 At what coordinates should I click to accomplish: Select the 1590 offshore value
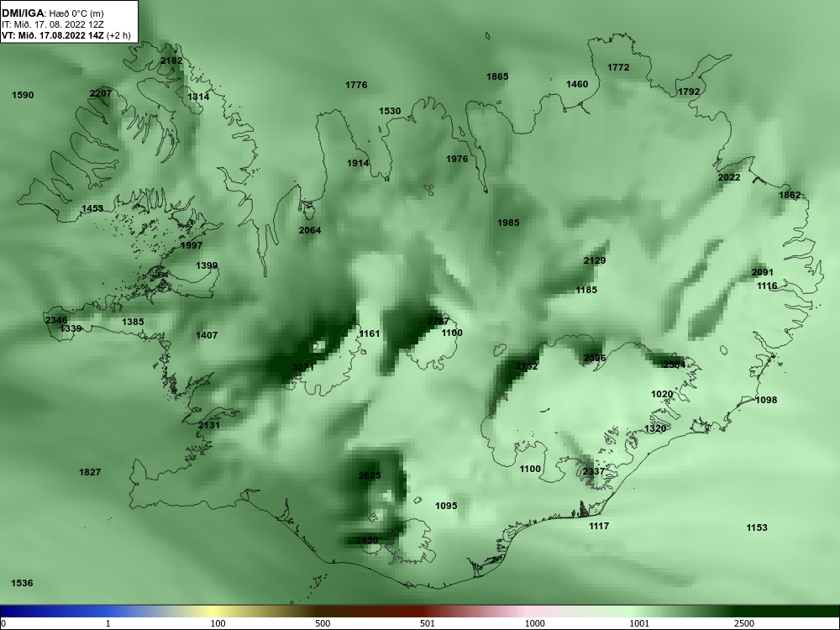click(x=23, y=95)
